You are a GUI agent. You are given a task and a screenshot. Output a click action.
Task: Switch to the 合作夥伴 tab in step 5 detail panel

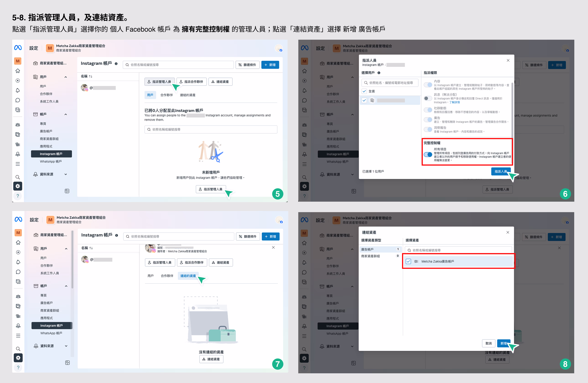[166, 95]
